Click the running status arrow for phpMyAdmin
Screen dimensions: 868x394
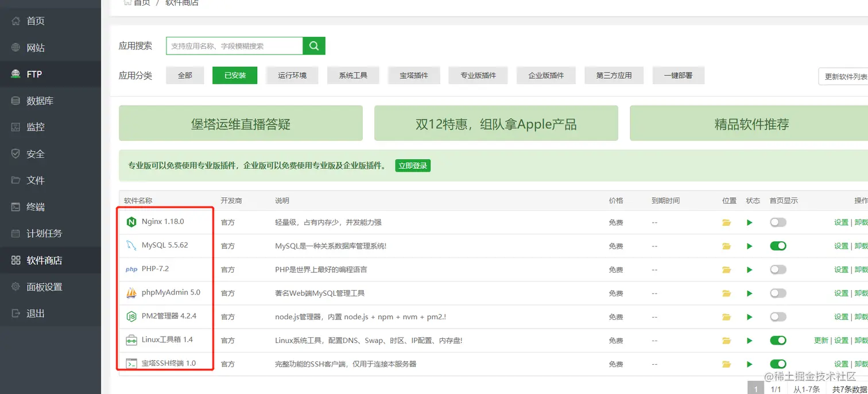pos(750,293)
